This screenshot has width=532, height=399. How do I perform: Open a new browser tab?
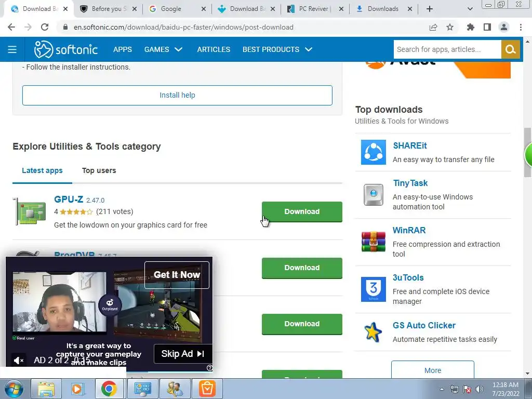[430, 9]
